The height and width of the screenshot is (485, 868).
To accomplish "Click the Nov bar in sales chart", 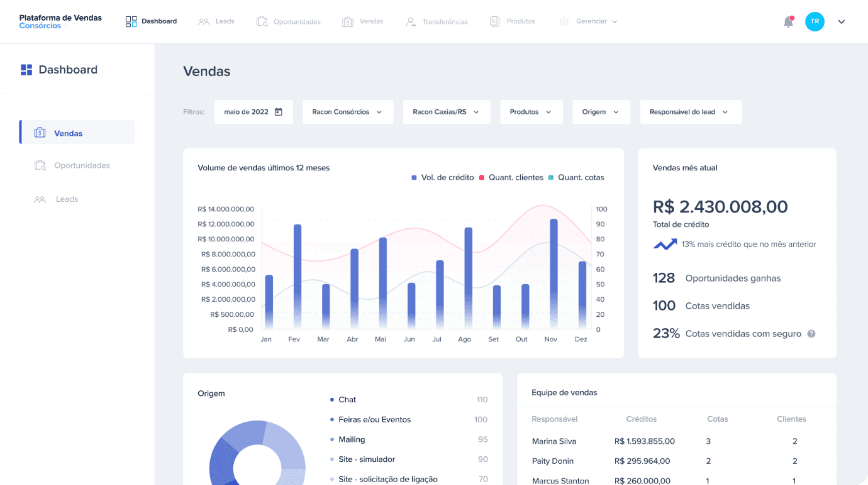I will click(554, 272).
